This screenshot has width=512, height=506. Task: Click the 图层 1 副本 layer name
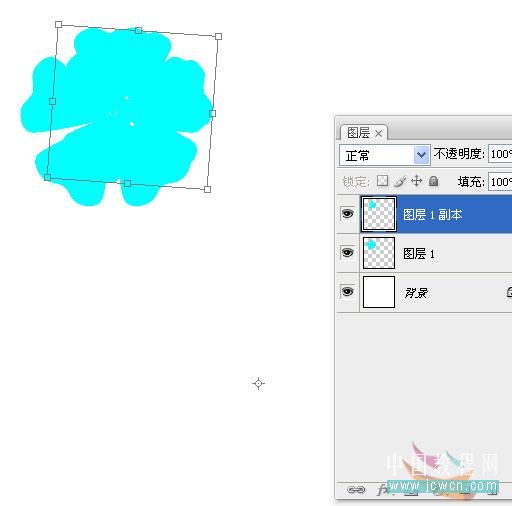[x=433, y=215]
